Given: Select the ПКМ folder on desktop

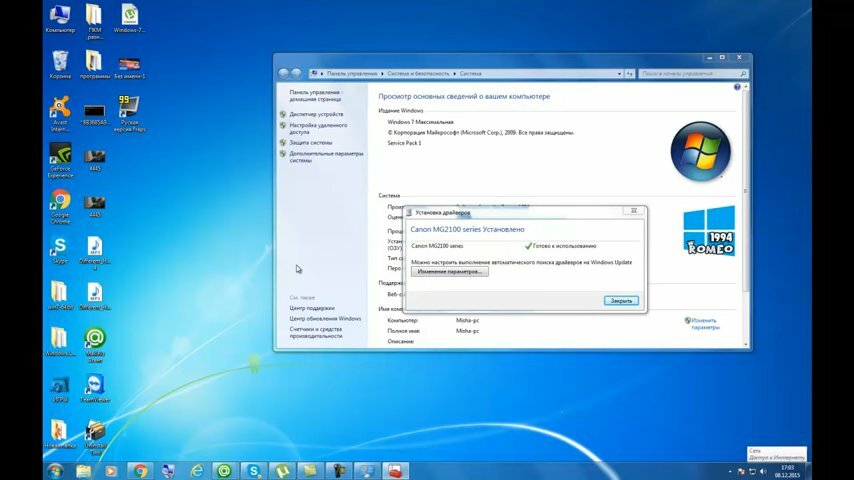Looking at the screenshot, I should (x=95, y=22).
